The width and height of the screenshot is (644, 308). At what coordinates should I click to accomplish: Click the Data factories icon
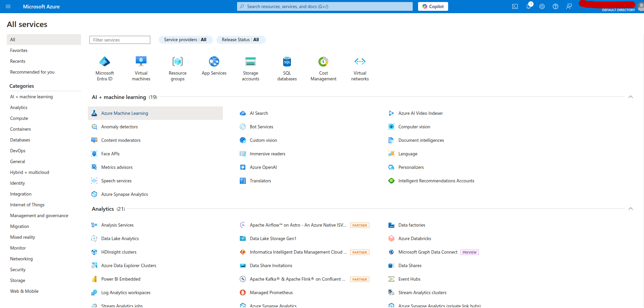click(x=391, y=225)
